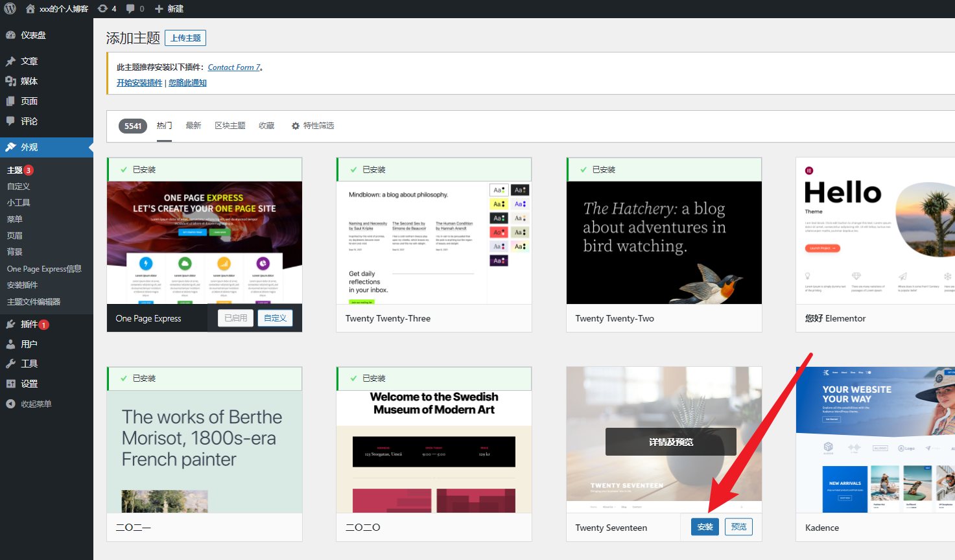Click the WordPress logo in admin bar

pyautogui.click(x=10, y=8)
